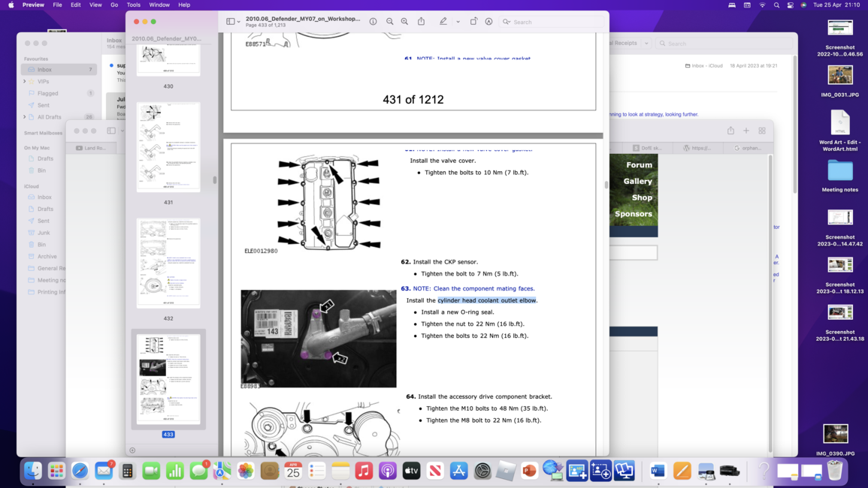Select page 433 thumbnail
868x488 pixels.
pyautogui.click(x=168, y=379)
